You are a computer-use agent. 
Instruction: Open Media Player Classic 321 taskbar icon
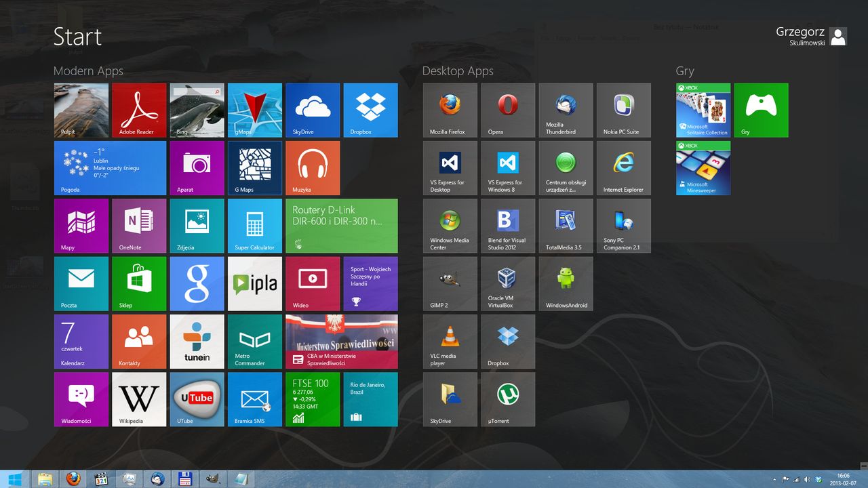pos(102,479)
